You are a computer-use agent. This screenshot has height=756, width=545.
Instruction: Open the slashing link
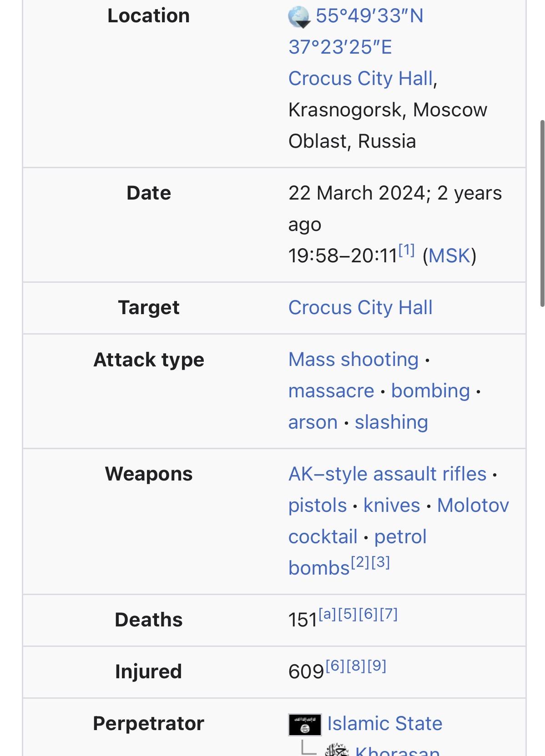(391, 422)
